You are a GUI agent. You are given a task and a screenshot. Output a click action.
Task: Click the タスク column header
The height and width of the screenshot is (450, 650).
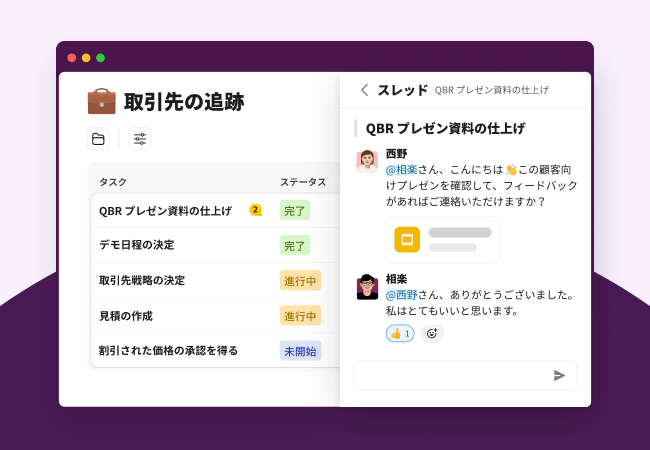tap(113, 182)
